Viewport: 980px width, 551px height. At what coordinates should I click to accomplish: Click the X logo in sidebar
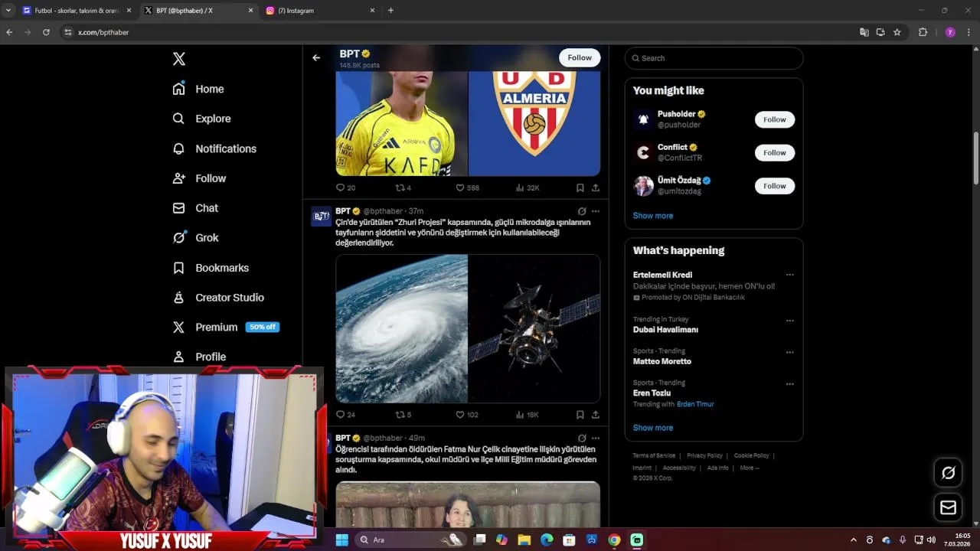click(179, 59)
